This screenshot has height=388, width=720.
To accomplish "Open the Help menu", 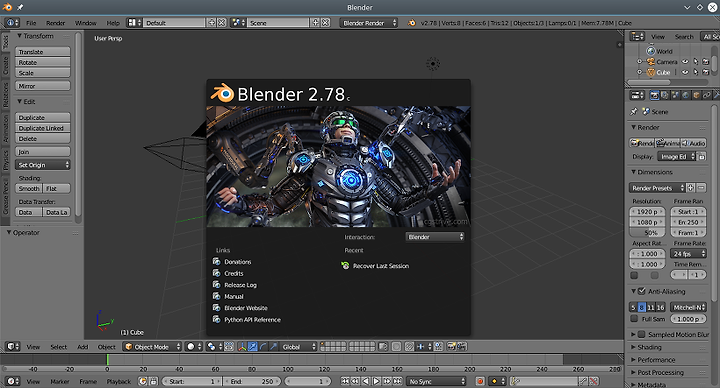I will pos(113,23).
